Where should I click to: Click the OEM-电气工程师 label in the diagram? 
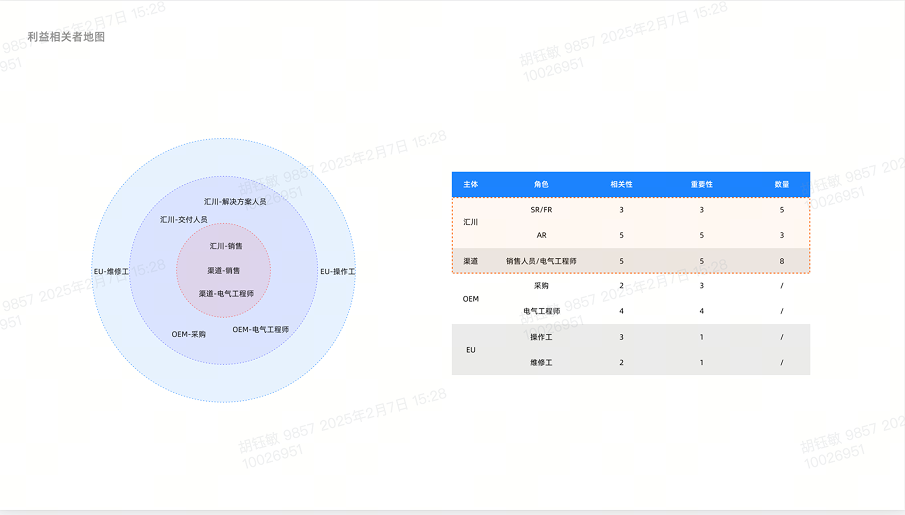[x=260, y=330]
